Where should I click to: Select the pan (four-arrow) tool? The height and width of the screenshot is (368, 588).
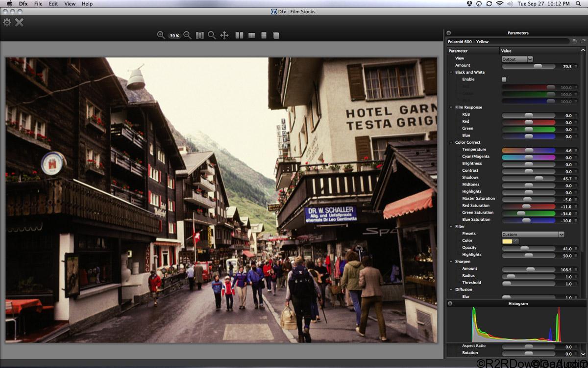point(224,35)
